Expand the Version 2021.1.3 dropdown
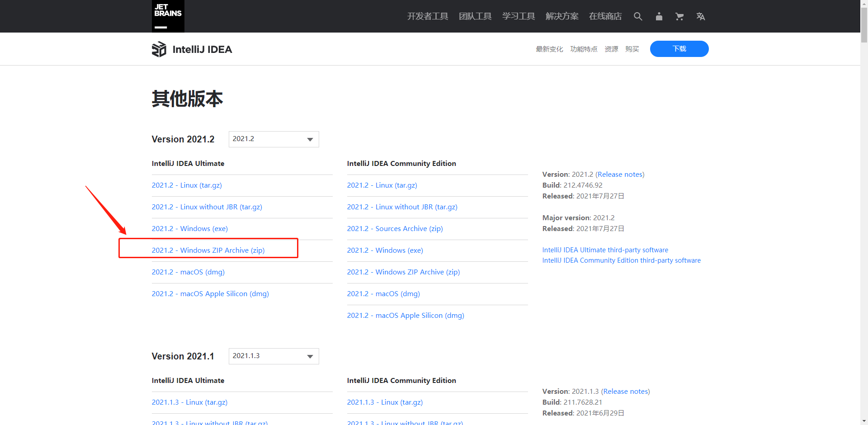Viewport: 868px width, 425px height. 274,356
